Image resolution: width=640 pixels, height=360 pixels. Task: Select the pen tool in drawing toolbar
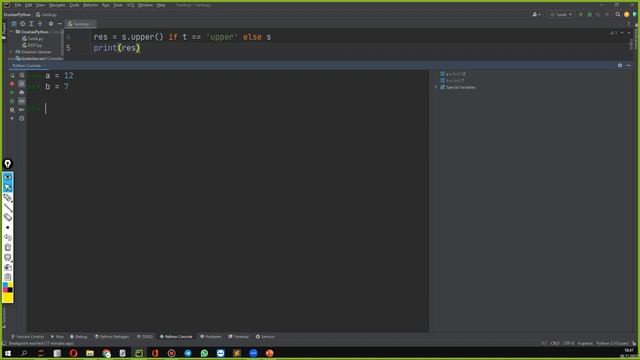8,198
